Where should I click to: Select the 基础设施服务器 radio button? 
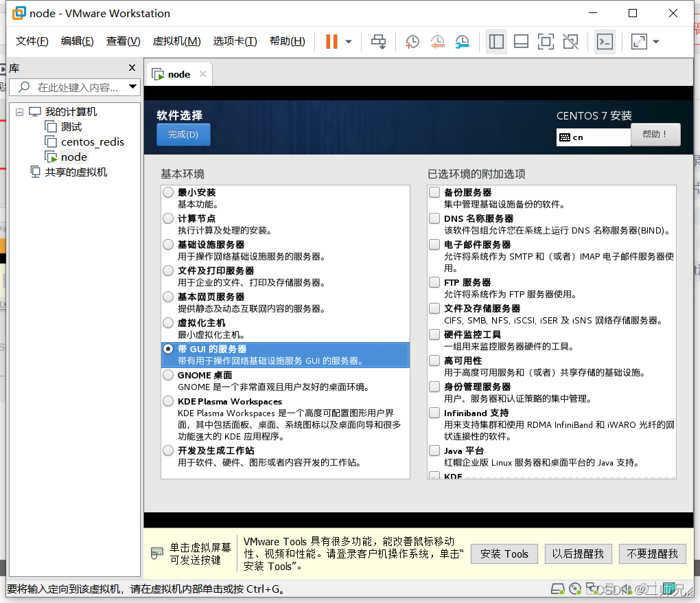point(168,244)
